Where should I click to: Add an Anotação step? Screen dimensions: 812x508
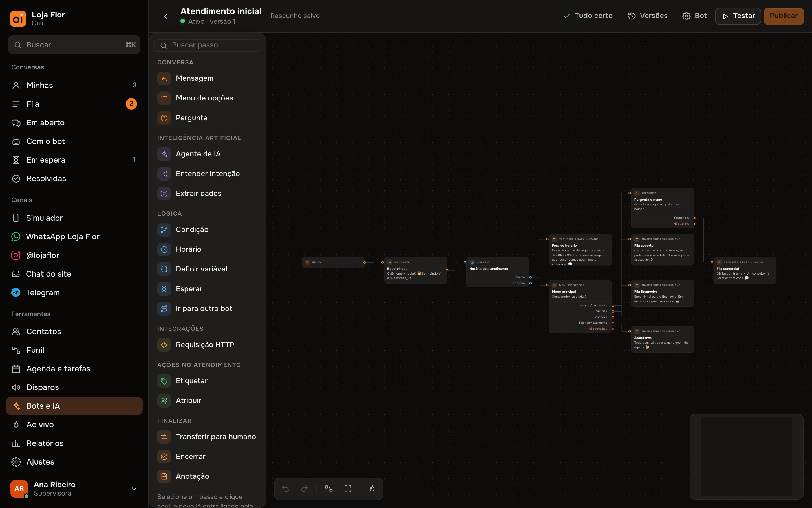click(207, 476)
